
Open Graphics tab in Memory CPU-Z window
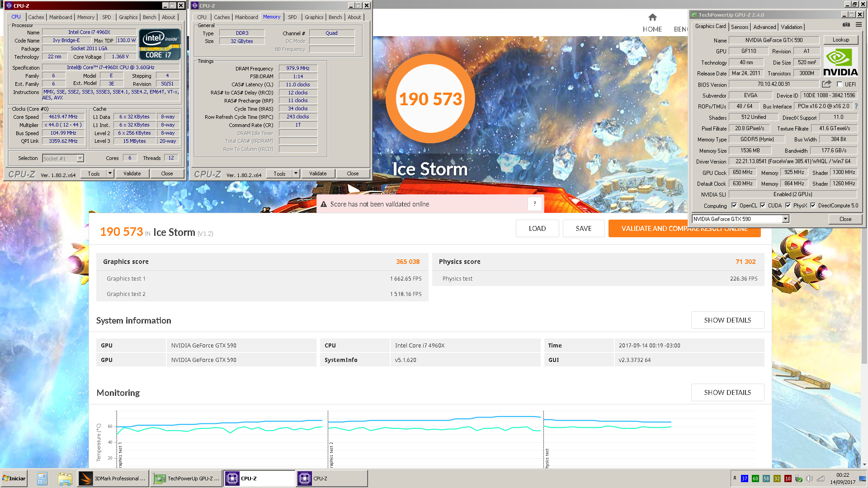pos(314,17)
